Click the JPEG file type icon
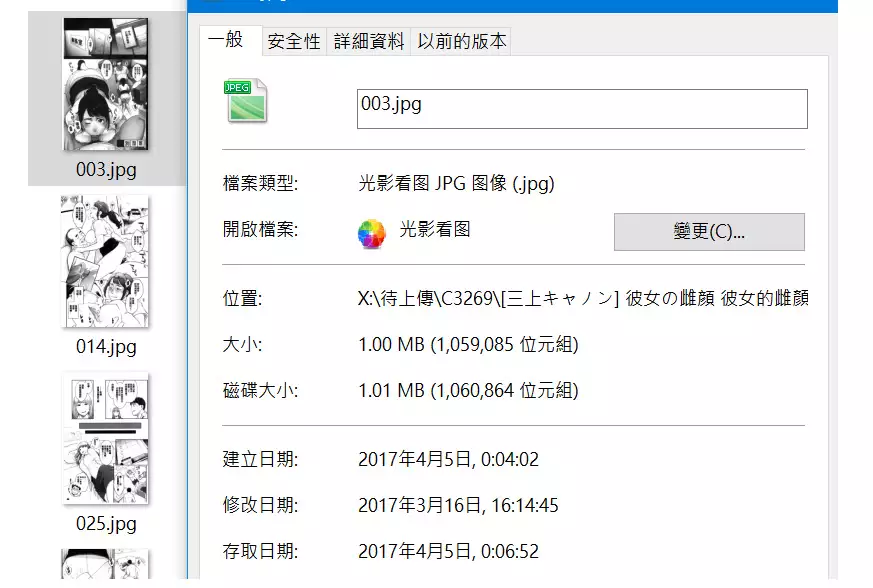The height and width of the screenshot is (588, 873). [247, 101]
